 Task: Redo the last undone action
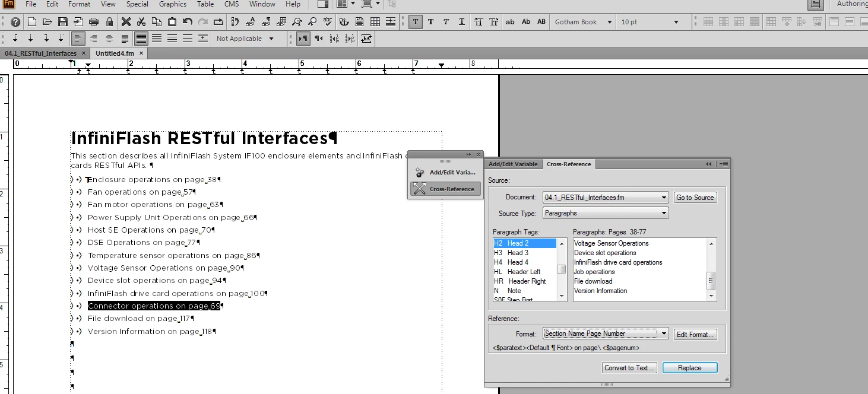click(x=203, y=22)
